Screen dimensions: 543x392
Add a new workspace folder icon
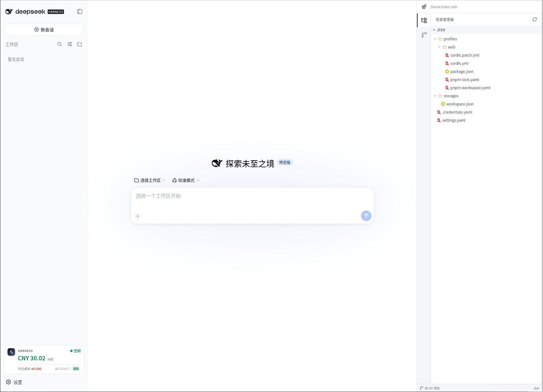pos(80,44)
